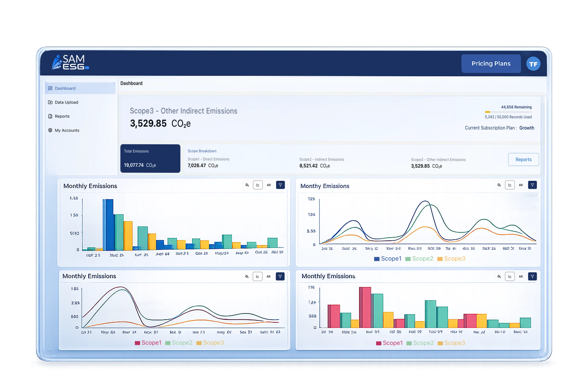Open the filter funnel on the top-right Monthy Emissions chart
This screenshot has height=392, width=588.
pos(532,185)
